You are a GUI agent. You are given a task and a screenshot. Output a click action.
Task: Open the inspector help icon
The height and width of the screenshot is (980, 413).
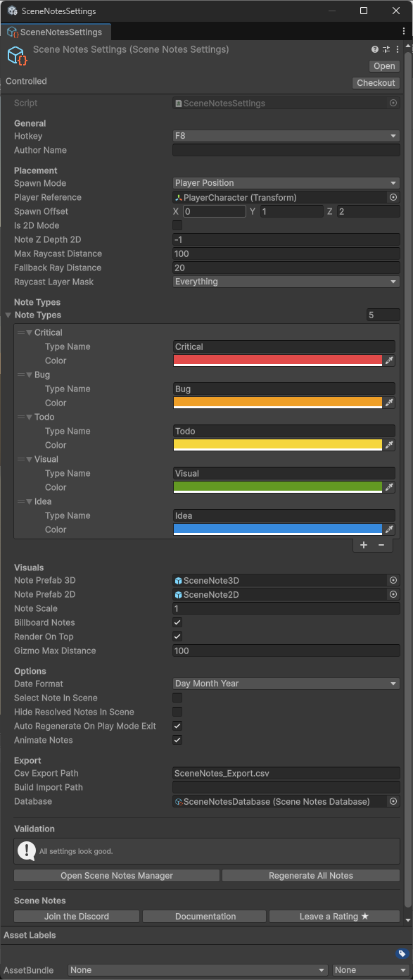point(375,50)
